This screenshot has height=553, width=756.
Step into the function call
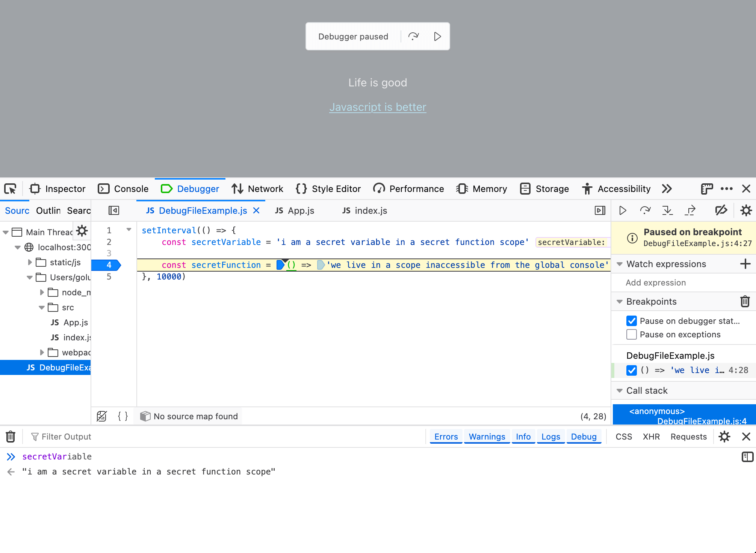668,210
